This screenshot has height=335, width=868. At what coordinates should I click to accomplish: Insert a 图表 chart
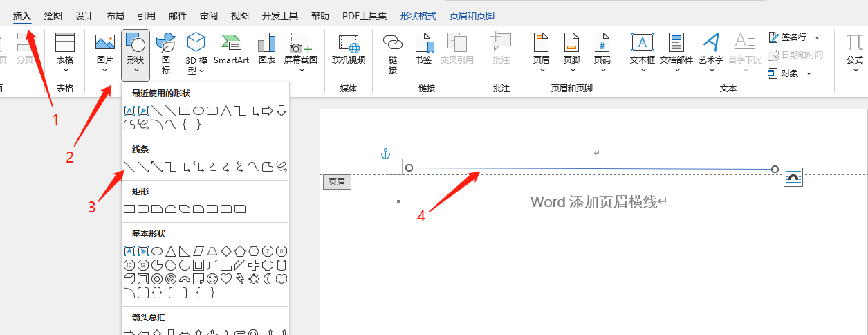pyautogui.click(x=267, y=48)
